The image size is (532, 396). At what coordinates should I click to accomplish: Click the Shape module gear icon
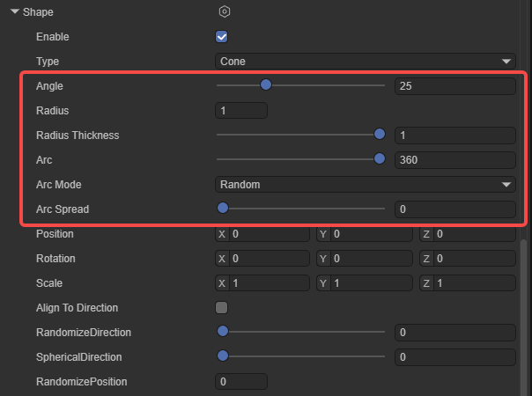tap(225, 12)
